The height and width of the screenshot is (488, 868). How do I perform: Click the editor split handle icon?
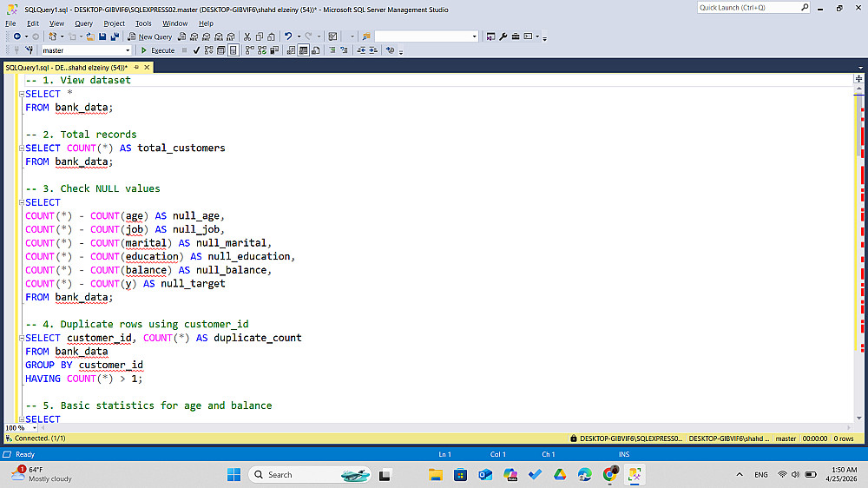point(859,79)
